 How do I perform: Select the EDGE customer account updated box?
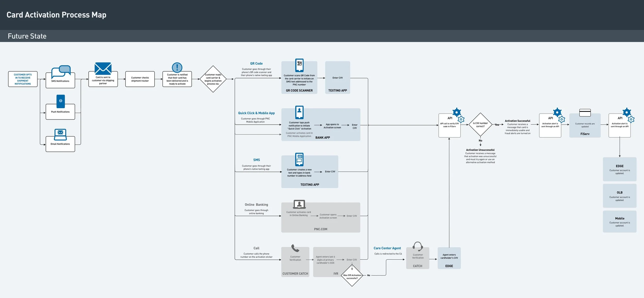[x=619, y=169]
